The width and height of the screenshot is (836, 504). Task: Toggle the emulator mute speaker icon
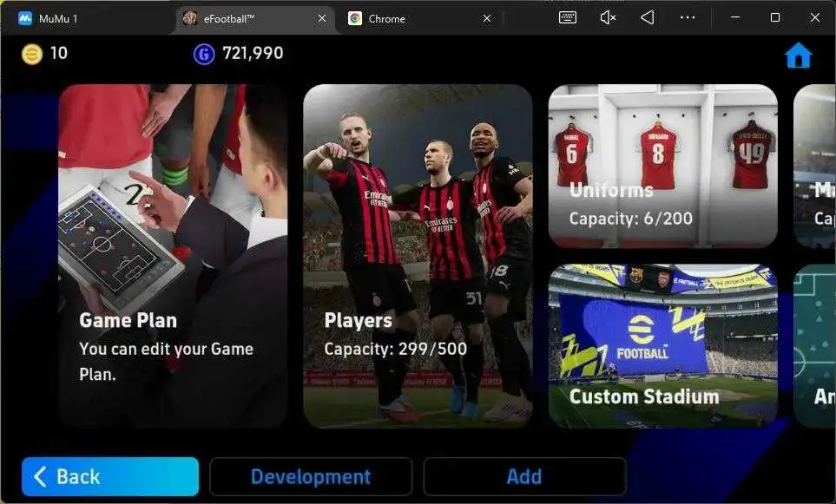(608, 18)
